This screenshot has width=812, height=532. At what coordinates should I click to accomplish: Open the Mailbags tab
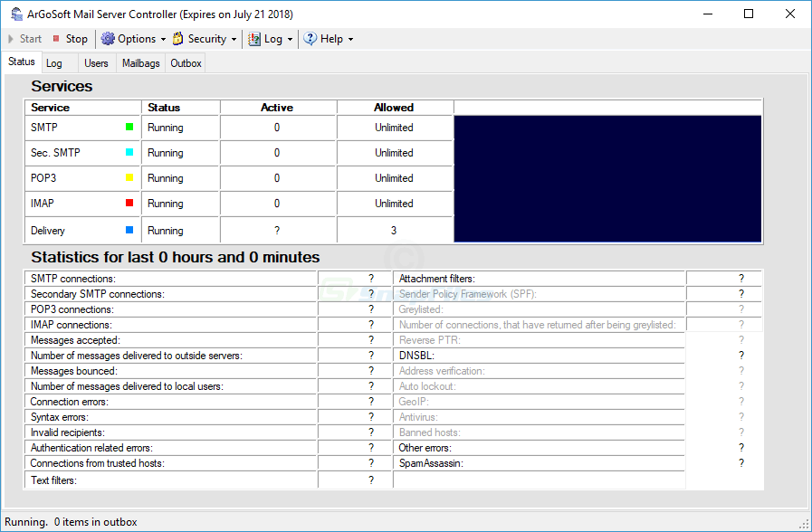coord(140,62)
